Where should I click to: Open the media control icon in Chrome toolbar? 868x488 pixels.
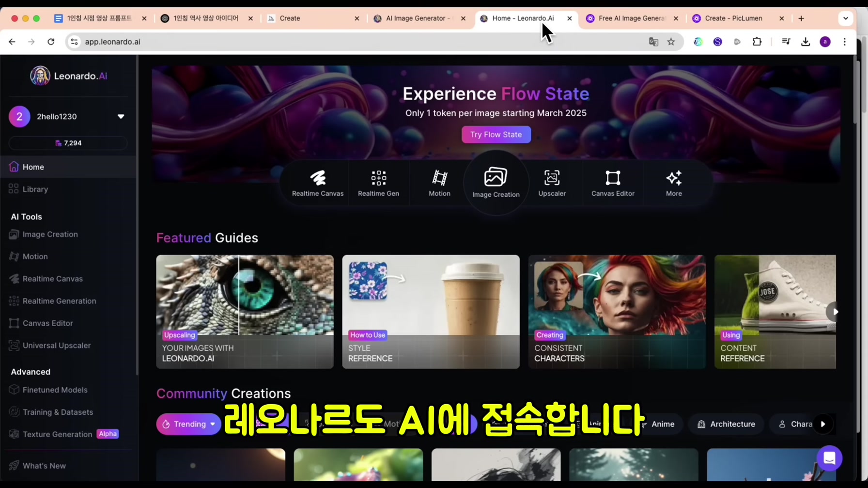tap(786, 42)
